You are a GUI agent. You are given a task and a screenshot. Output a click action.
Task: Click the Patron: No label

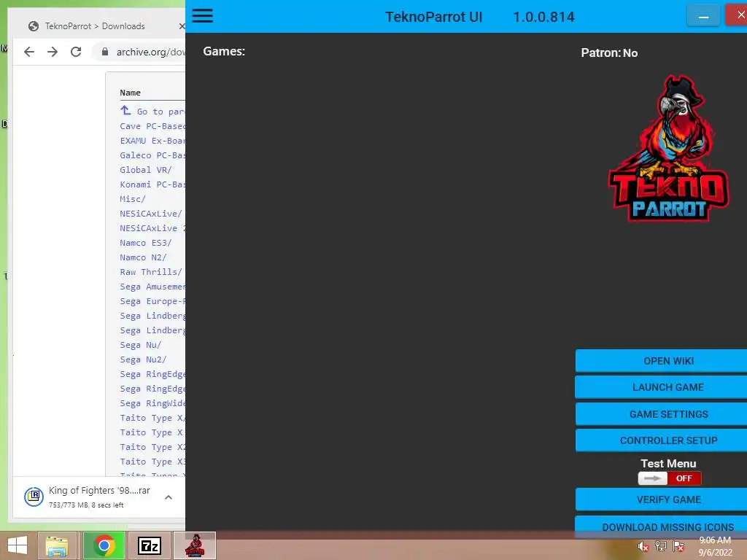609,52
